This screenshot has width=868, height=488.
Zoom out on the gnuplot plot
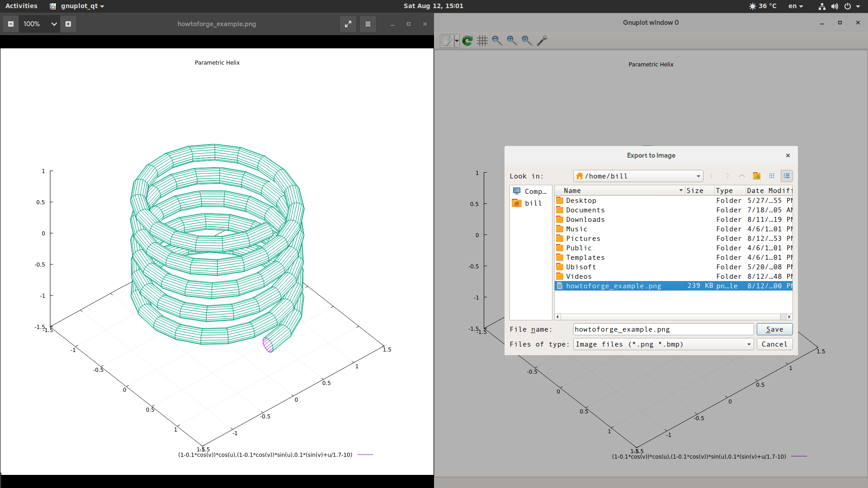[497, 41]
